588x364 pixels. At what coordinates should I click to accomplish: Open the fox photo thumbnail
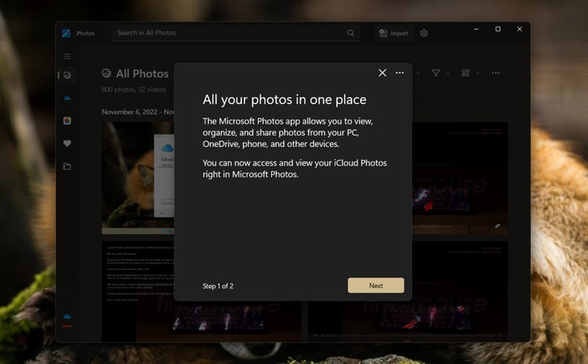[x=138, y=178]
